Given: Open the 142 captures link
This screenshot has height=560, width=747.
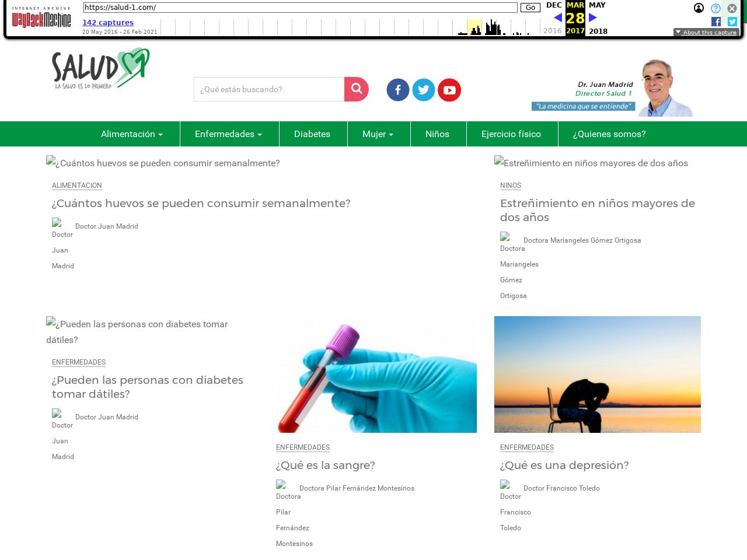Looking at the screenshot, I should [108, 23].
